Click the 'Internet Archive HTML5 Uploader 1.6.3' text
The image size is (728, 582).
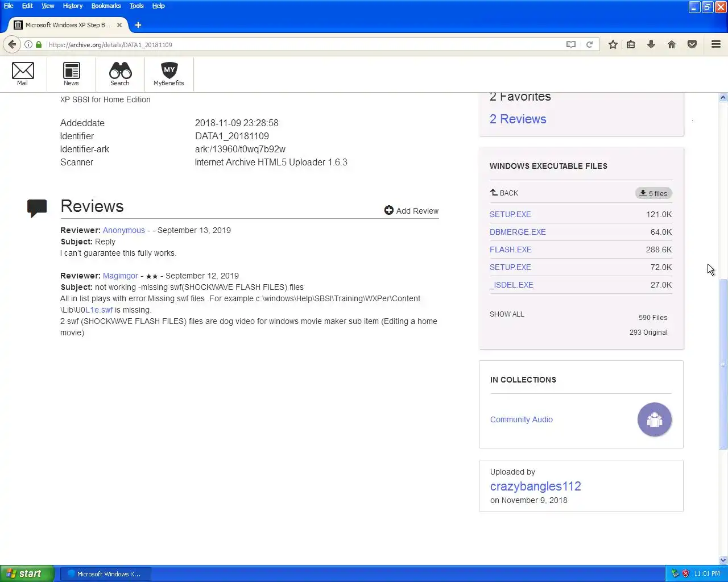coord(271,162)
